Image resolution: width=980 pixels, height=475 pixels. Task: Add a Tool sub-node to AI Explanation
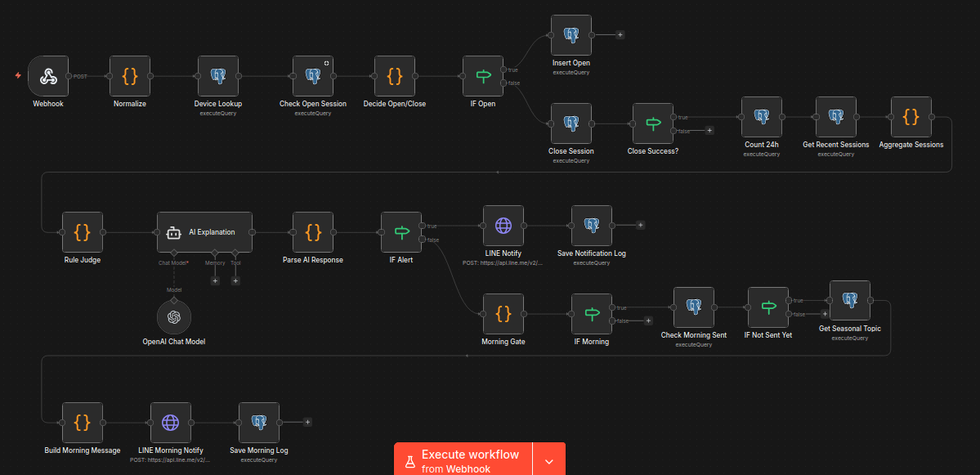click(235, 280)
